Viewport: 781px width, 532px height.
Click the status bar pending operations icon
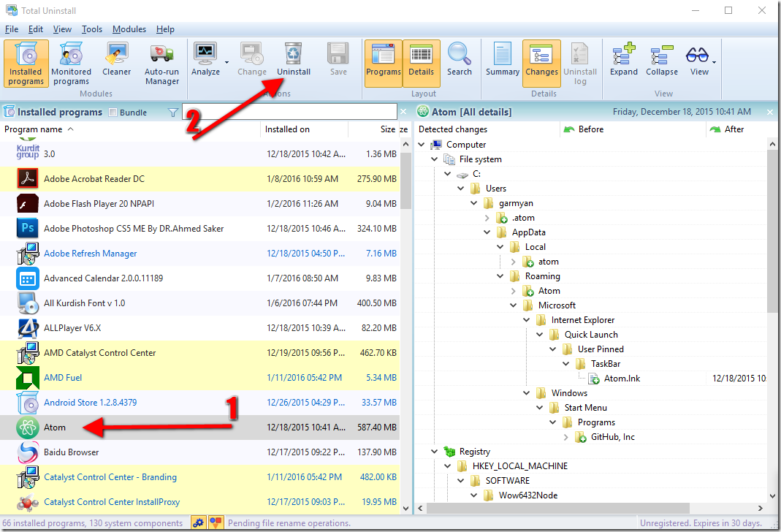(216, 522)
